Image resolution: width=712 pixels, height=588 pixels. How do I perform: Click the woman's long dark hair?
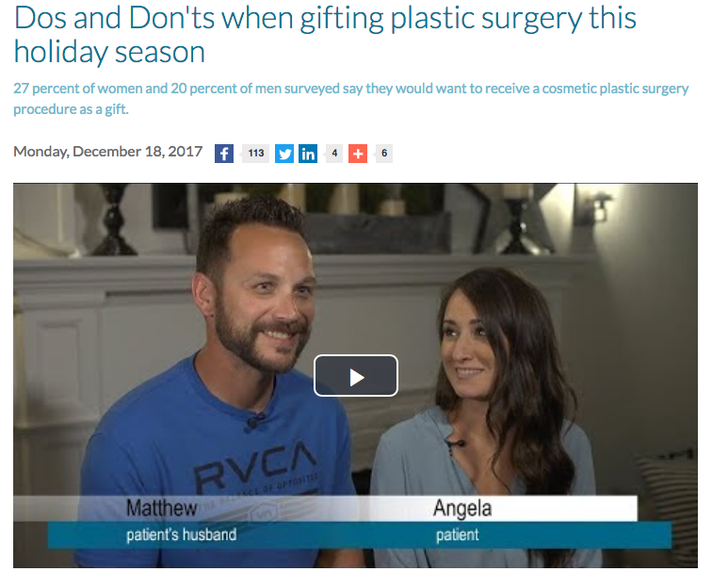pos(529,386)
